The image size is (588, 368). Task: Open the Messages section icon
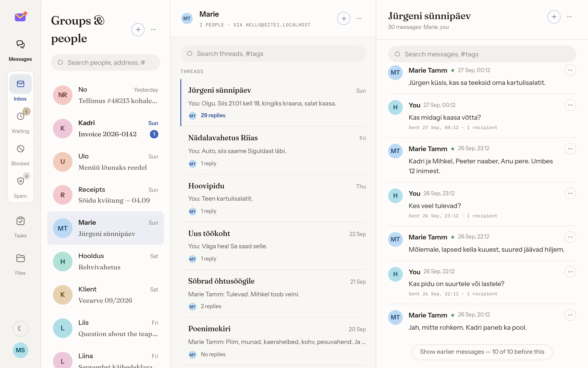[20, 45]
